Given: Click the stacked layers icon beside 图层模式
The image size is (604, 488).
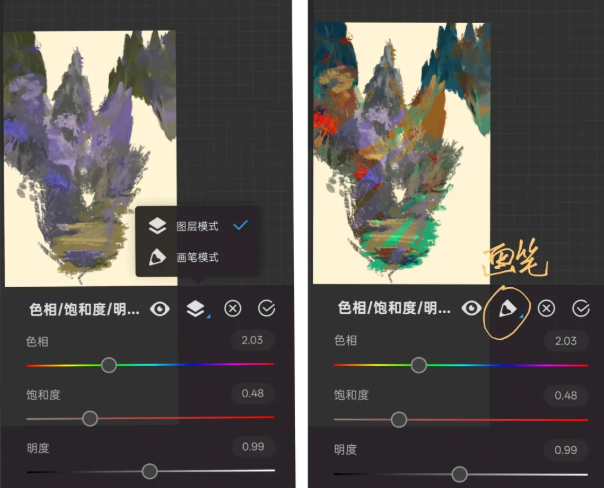Looking at the screenshot, I should (x=157, y=227).
